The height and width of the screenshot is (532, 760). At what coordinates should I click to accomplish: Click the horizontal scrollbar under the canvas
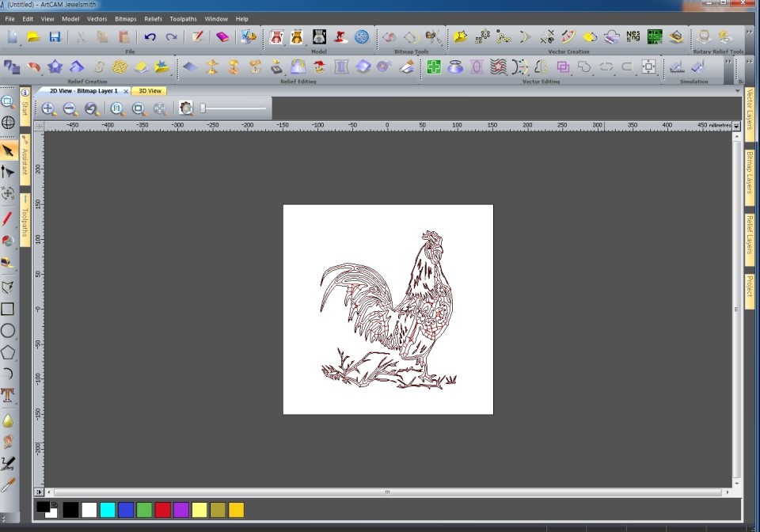coord(387,492)
